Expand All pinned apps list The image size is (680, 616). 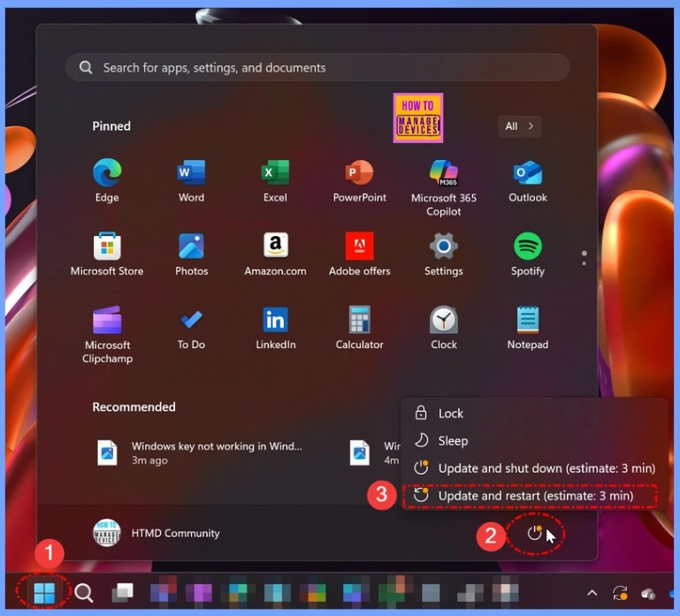coord(520,126)
